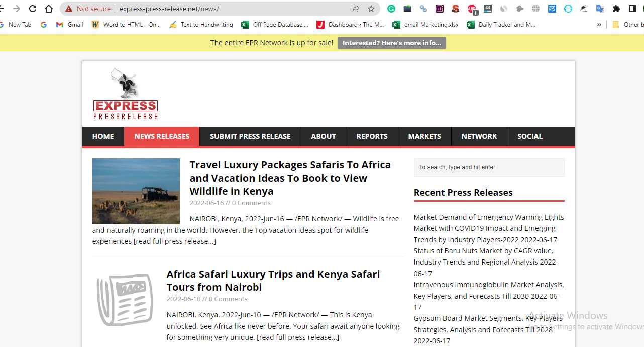Open Status of Baru Nuts Market release
Image resolution: width=644 pixels, height=347 pixels.
point(486,262)
